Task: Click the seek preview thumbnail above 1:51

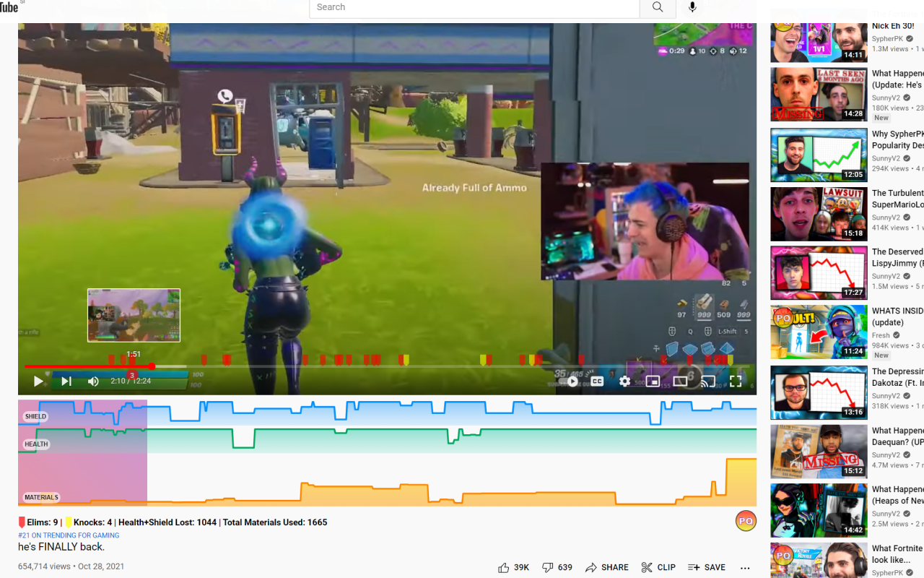Action: 134,315
